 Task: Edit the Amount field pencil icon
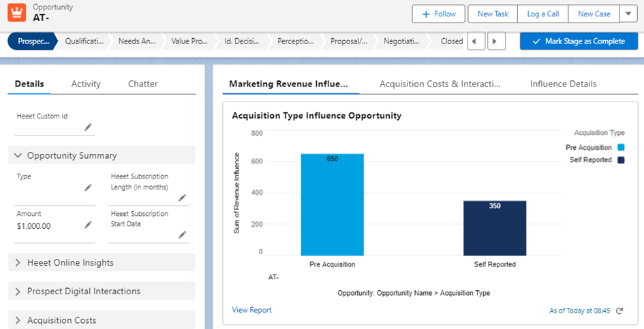pos(88,225)
